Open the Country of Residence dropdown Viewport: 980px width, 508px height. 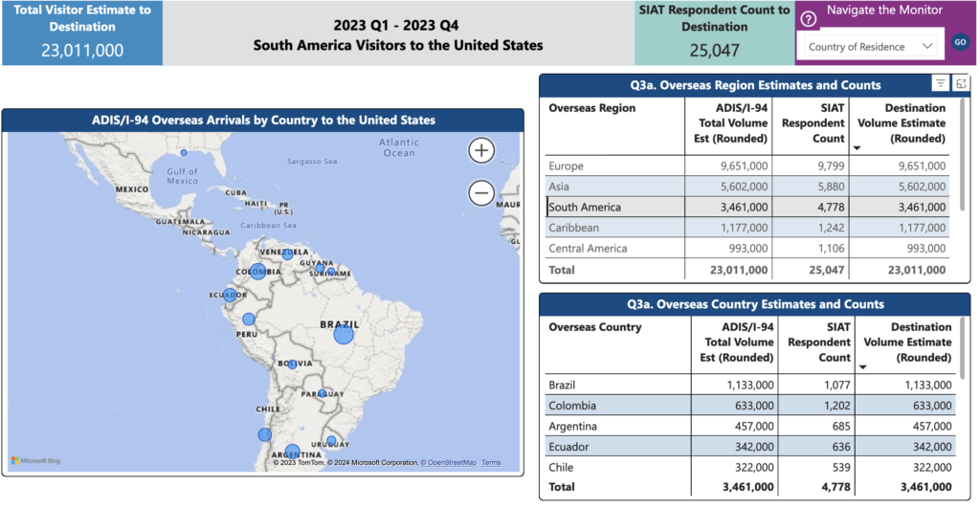tap(870, 47)
